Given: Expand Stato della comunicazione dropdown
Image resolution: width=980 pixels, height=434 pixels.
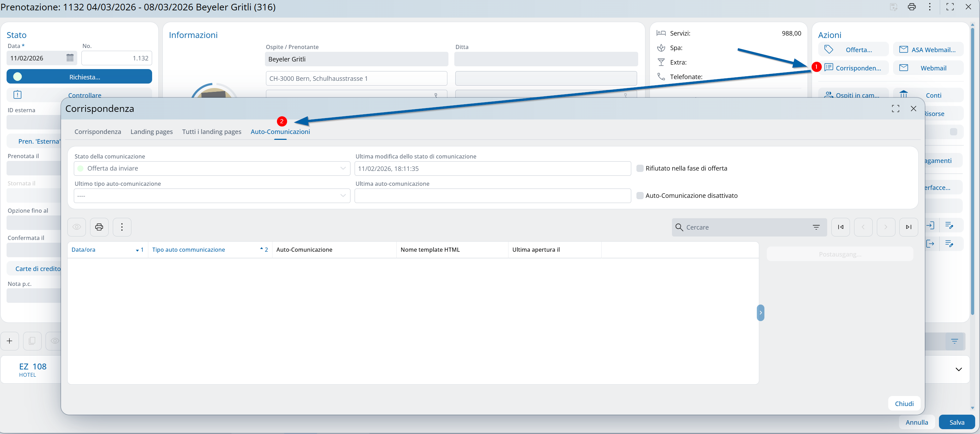Looking at the screenshot, I should point(343,168).
